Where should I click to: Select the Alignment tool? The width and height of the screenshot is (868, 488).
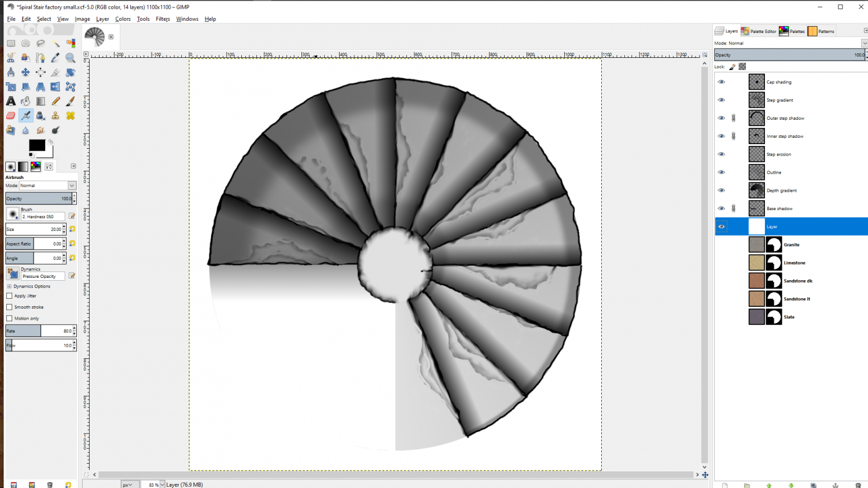pyautogui.click(x=41, y=72)
